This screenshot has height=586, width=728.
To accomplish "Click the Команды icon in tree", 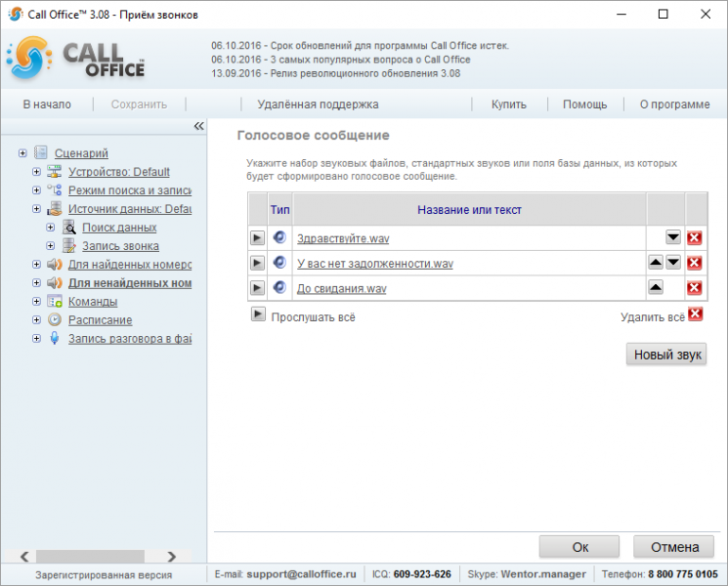I will (x=55, y=301).
